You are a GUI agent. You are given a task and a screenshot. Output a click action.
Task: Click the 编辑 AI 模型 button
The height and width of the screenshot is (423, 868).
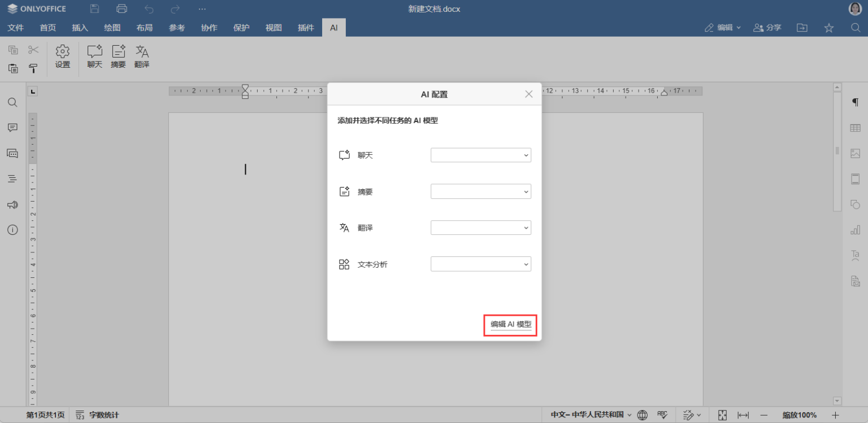click(510, 325)
